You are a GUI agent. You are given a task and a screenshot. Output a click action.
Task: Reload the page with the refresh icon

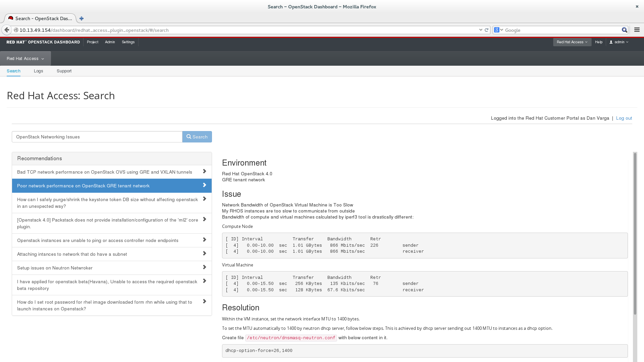click(486, 30)
